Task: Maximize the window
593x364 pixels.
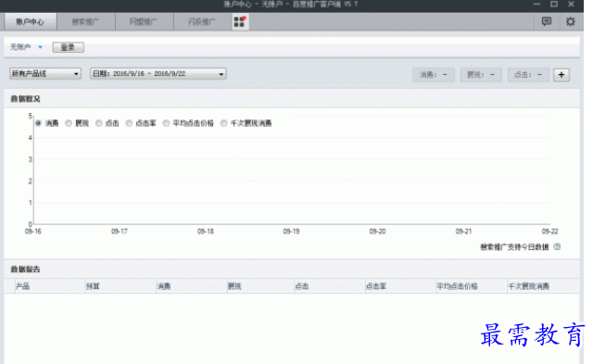Action: pos(554,4)
